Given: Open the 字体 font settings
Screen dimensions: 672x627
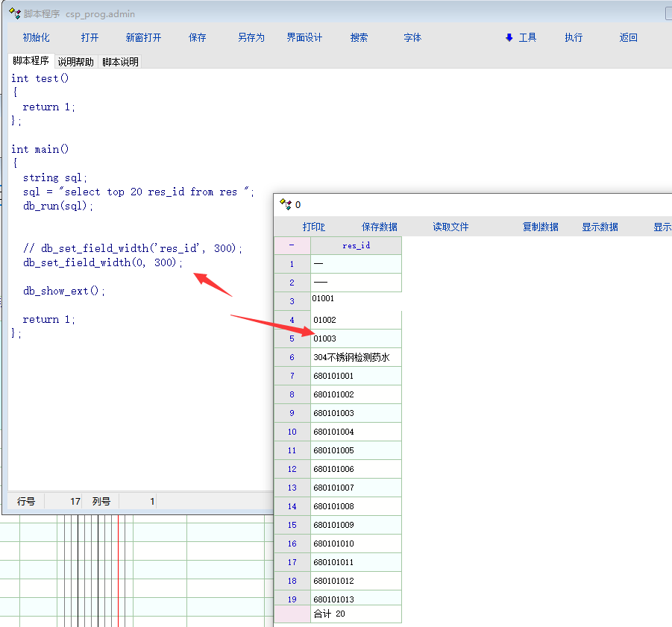Looking at the screenshot, I should 412,37.
